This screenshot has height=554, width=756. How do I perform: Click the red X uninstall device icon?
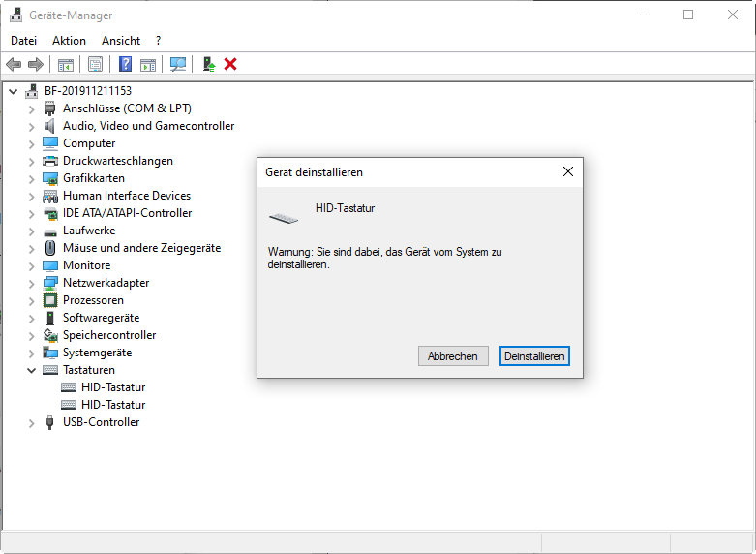(x=230, y=64)
